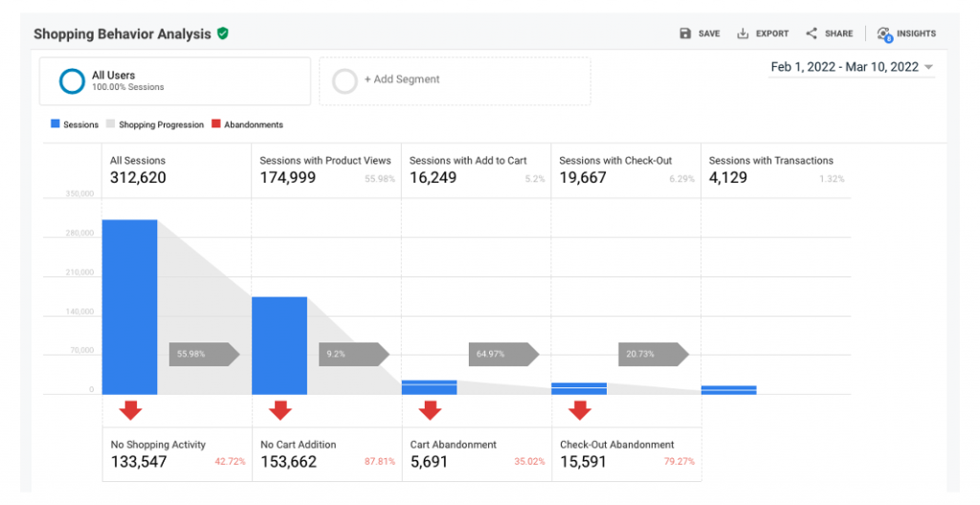Click the All Users segment box
The image size is (980, 505).
pyautogui.click(x=175, y=81)
